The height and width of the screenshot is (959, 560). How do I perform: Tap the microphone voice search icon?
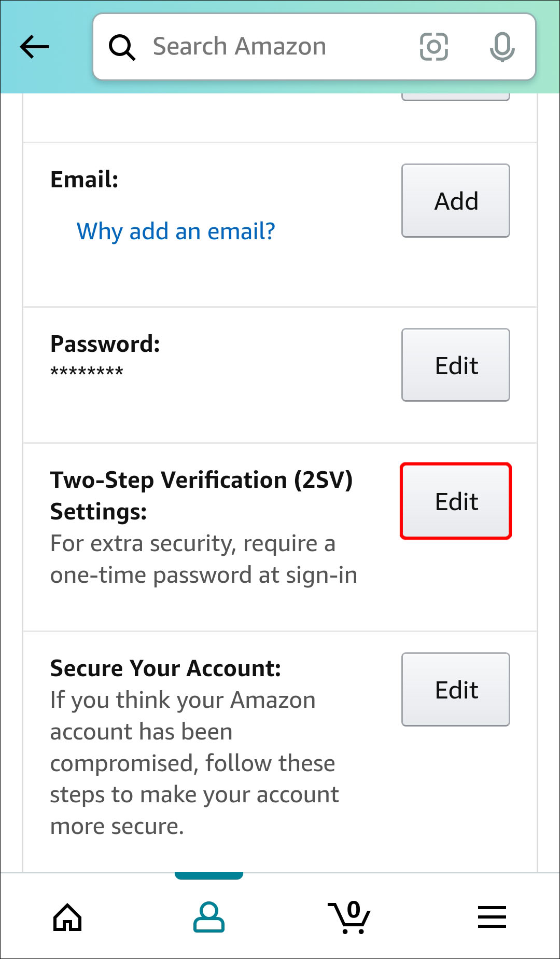(x=502, y=47)
